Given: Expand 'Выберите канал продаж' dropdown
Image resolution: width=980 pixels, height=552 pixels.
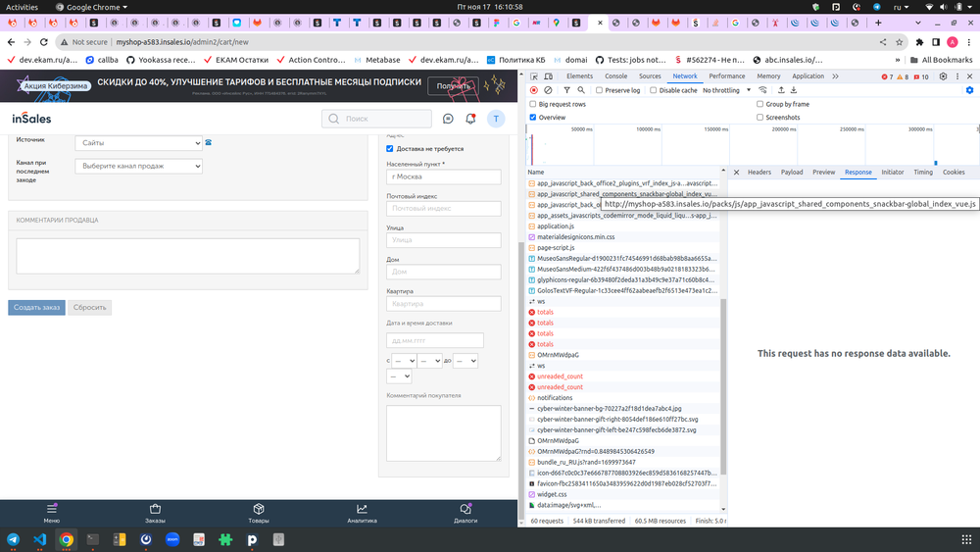Looking at the screenshot, I should [138, 166].
